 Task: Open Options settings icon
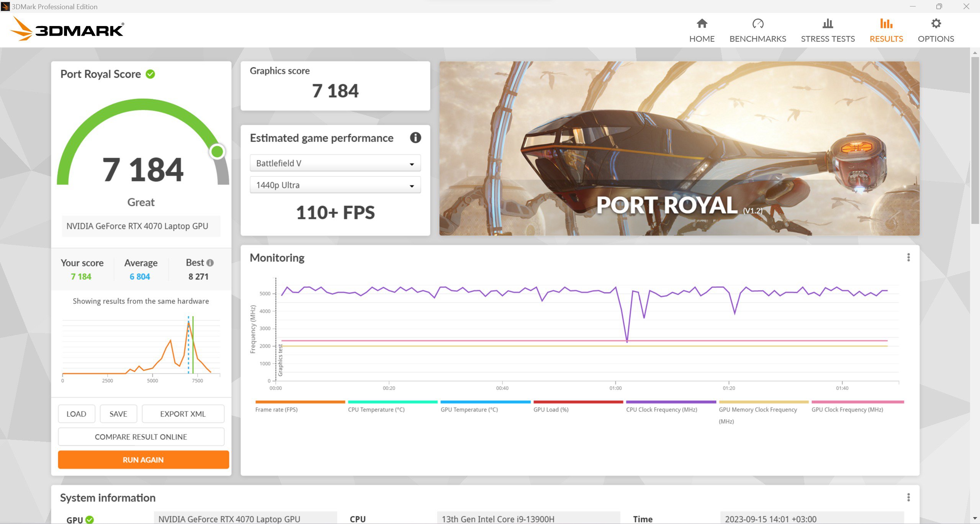(935, 24)
